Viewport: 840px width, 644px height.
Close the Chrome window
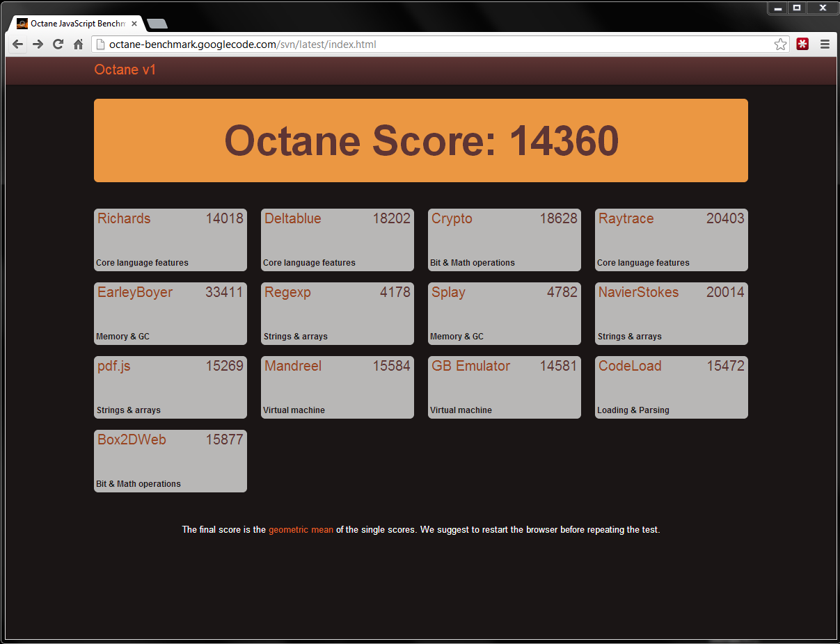point(822,8)
